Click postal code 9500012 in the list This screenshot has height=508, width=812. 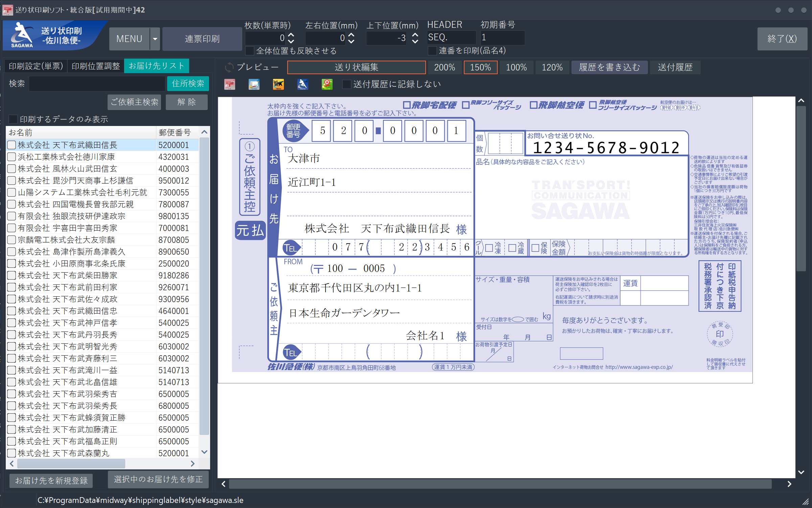pos(174,181)
